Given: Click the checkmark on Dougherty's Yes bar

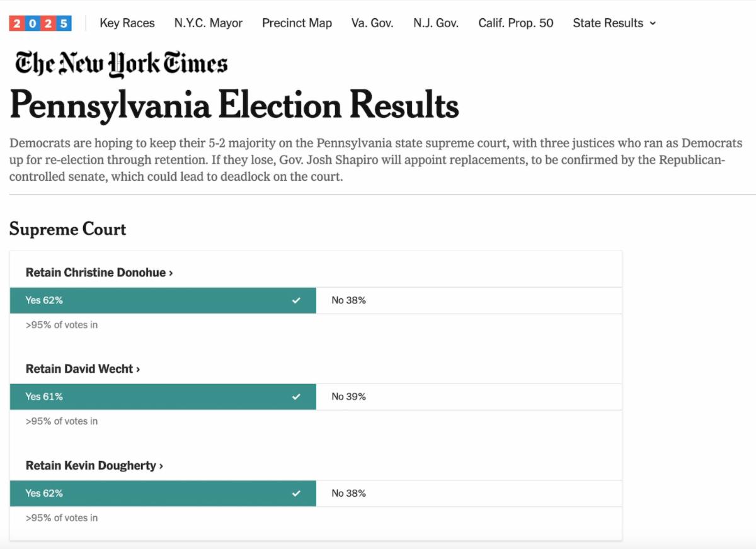Looking at the screenshot, I should pos(296,494).
